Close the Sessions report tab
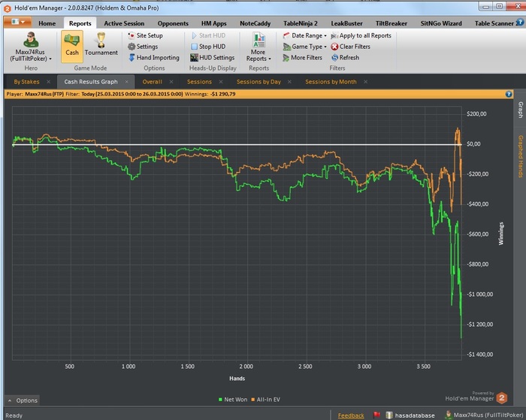The image size is (526, 420). [x=221, y=81]
